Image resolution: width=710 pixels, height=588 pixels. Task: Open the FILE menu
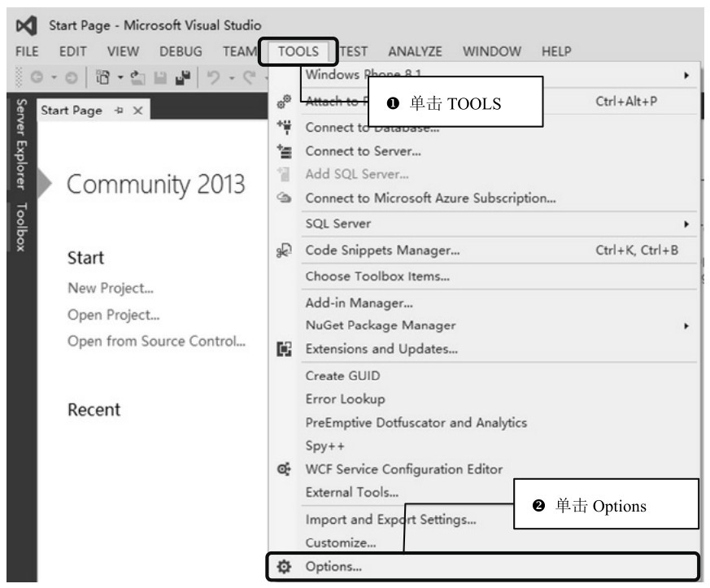coord(27,51)
